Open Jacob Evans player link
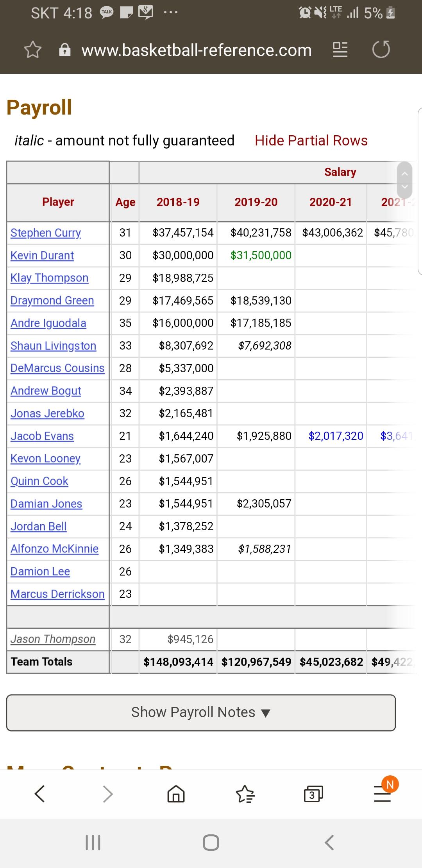Viewport: 422px width, 868px height. coord(42,436)
